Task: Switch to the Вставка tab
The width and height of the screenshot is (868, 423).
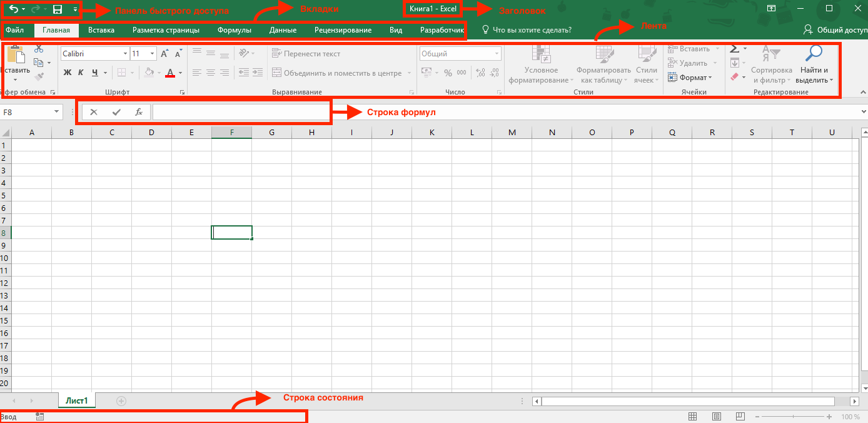Action: 101,30
